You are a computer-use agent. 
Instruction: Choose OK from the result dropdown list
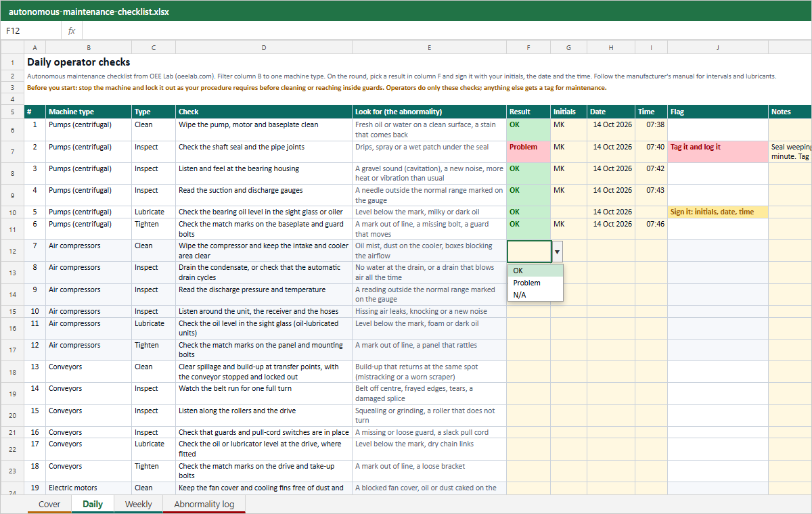tap(535, 271)
